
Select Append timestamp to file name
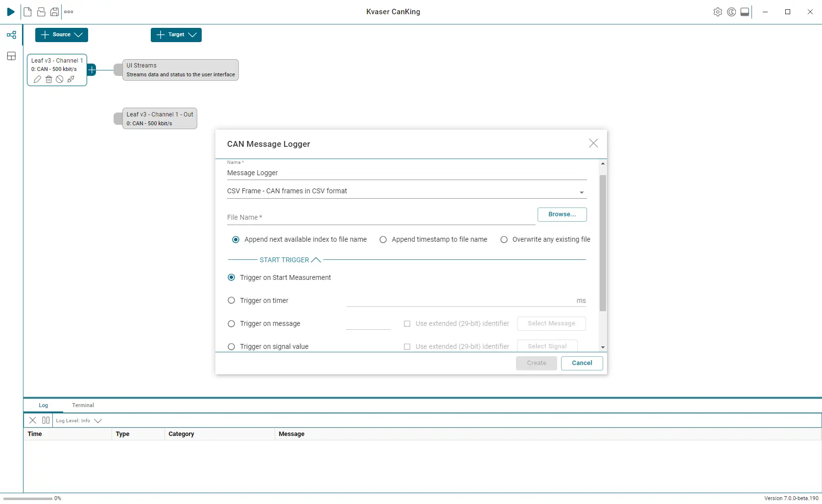point(383,240)
